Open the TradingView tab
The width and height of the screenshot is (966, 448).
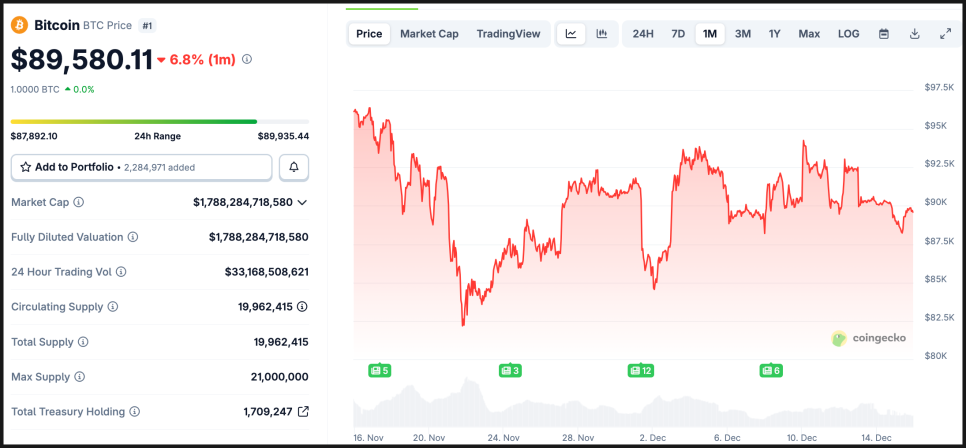[508, 34]
